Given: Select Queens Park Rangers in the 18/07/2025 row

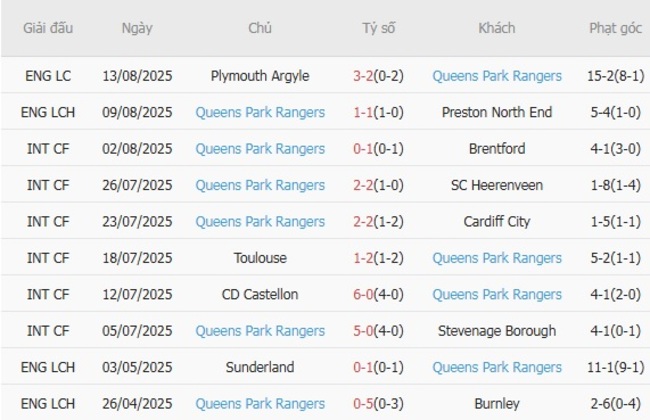Looking at the screenshot, I should pyautogui.click(x=497, y=258).
